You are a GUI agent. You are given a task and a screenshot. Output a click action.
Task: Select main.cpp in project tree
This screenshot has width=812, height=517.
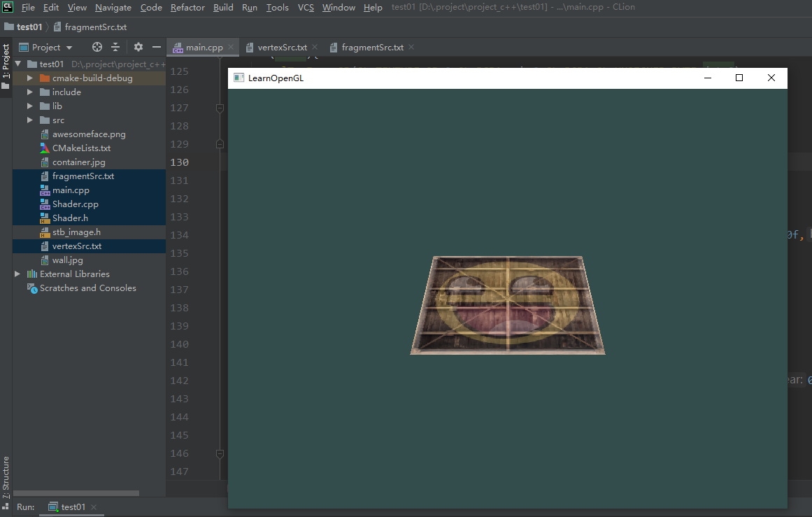click(71, 190)
